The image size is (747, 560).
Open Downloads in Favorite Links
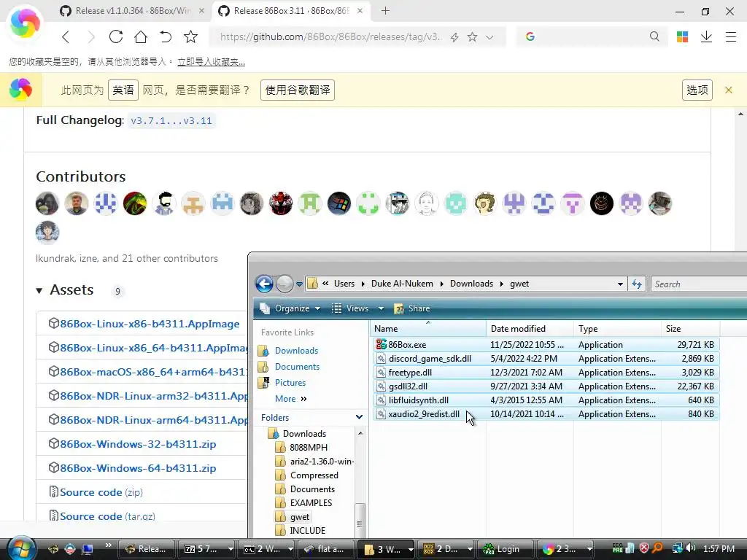click(x=296, y=351)
